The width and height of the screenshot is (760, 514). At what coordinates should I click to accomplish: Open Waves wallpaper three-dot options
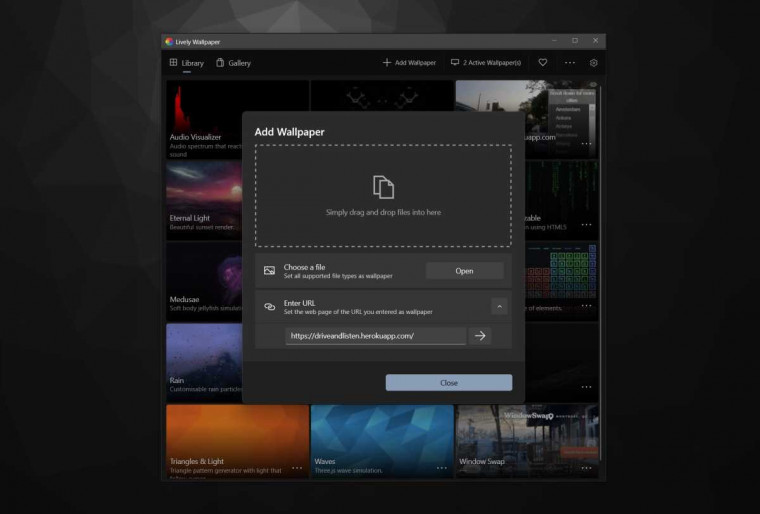pos(442,468)
